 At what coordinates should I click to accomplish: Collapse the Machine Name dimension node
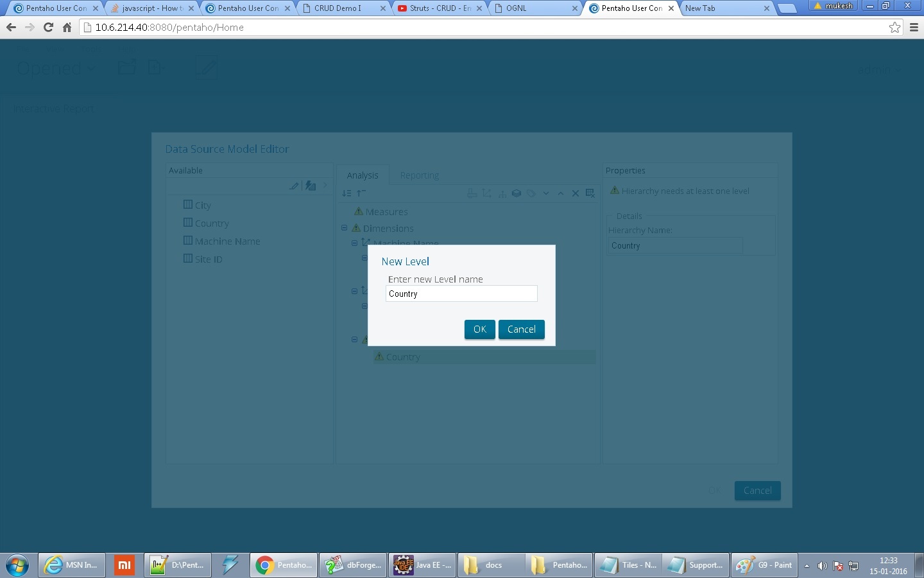click(x=354, y=243)
